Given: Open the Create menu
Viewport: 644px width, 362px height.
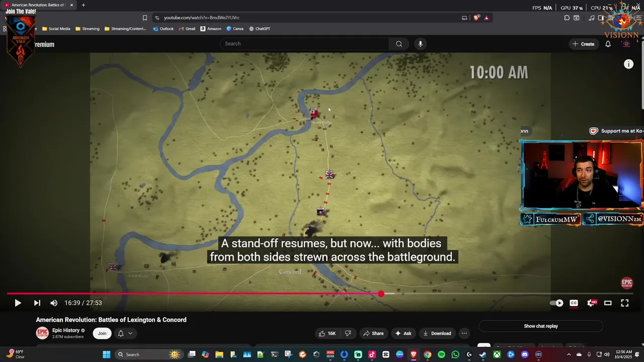Looking at the screenshot, I should [x=583, y=44].
